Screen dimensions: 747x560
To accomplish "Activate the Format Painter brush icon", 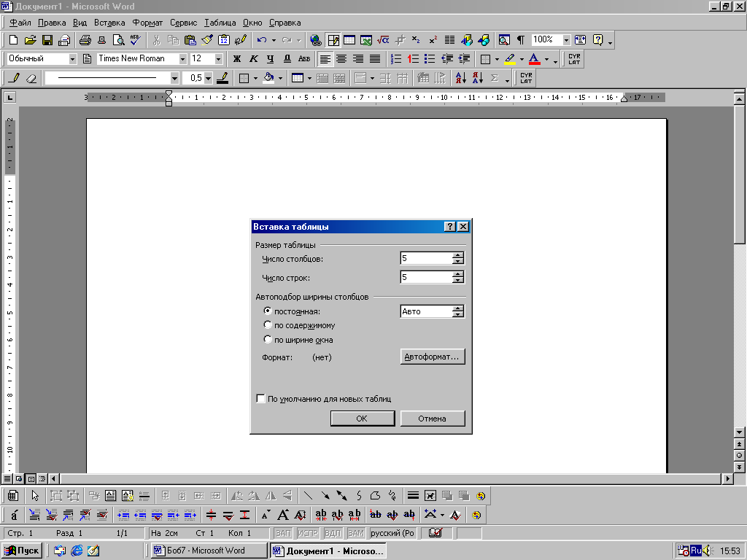I will click(x=206, y=40).
